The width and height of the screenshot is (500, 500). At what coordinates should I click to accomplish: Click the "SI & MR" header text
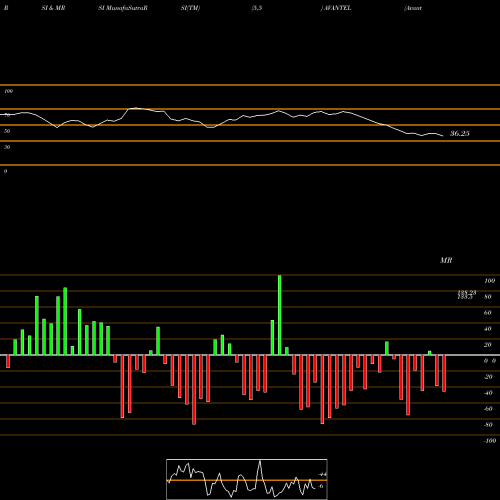click(x=53, y=8)
